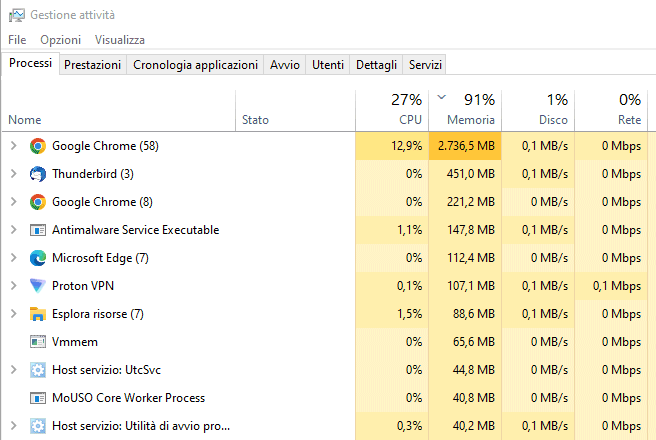Screen dimensions: 656x440
Task: Select the MoUSO Core Worker Process name
Action: point(128,398)
